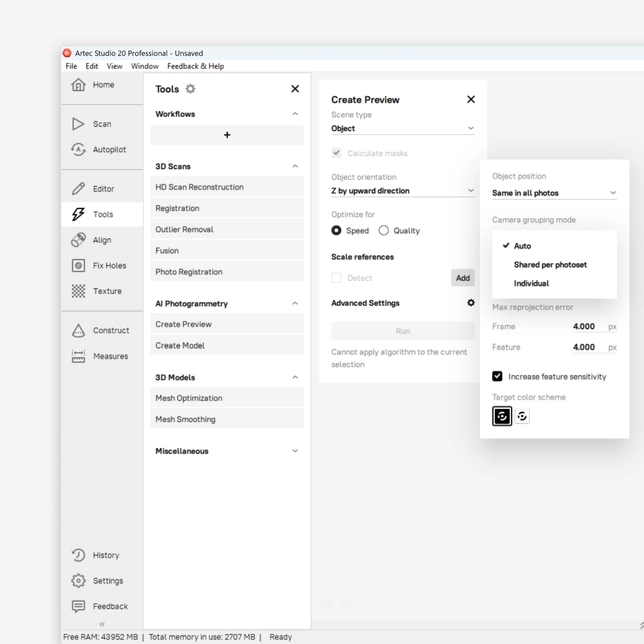Click the Tools panel gear icon

click(x=190, y=89)
